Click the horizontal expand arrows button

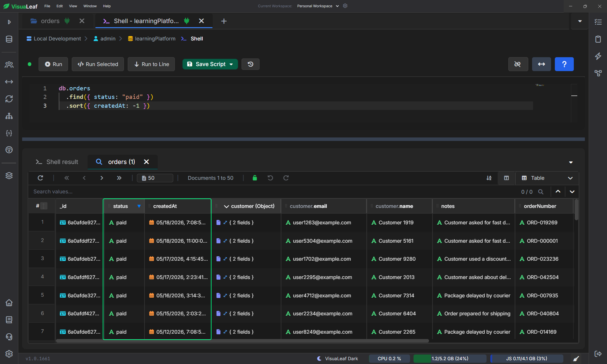click(x=541, y=64)
